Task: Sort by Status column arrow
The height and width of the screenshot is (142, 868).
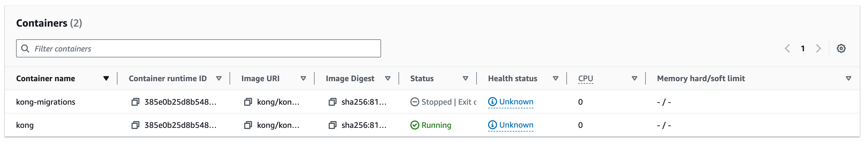Action: point(465,78)
